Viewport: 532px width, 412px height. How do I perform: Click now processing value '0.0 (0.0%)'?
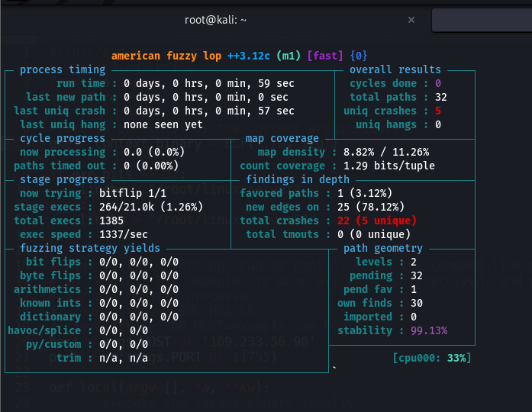[x=154, y=152]
